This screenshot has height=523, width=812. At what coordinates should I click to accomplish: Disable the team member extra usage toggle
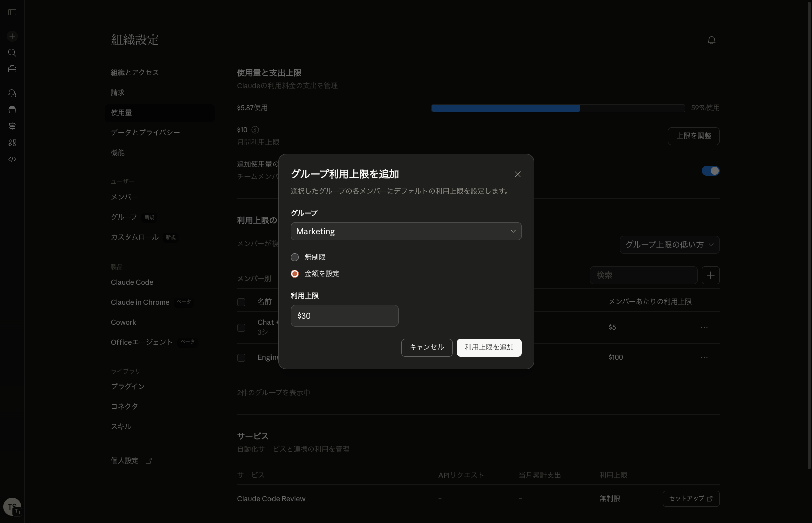pos(710,171)
